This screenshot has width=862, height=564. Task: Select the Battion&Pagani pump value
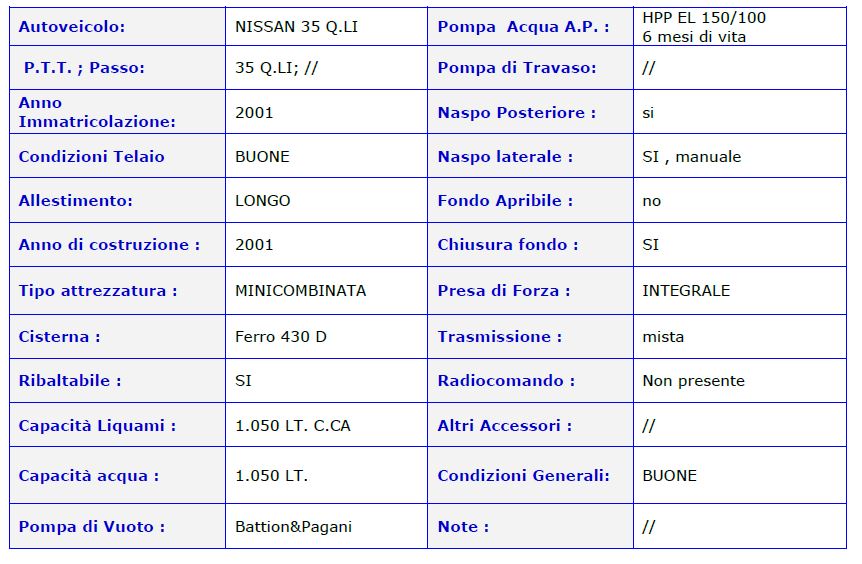(x=294, y=527)
